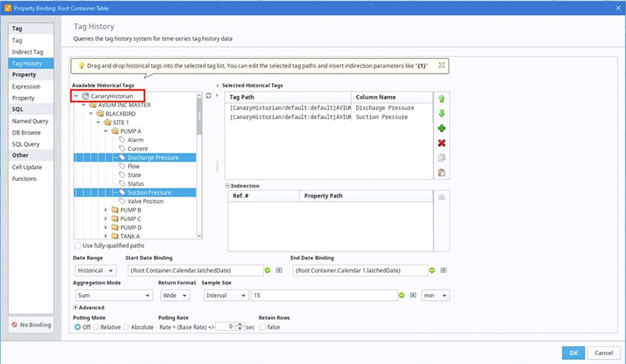
Task: Expand the PUMP B folder in tree
Action: pos(106,211)
